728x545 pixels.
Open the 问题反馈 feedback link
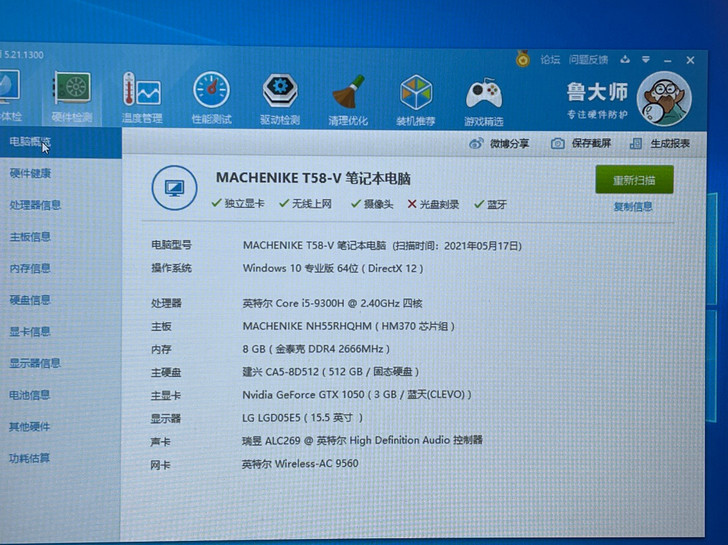[x=588, y=59]
